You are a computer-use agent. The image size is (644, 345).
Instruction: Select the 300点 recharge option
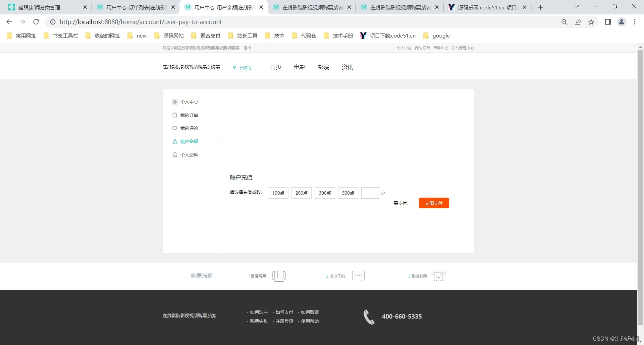pos(324,193)
